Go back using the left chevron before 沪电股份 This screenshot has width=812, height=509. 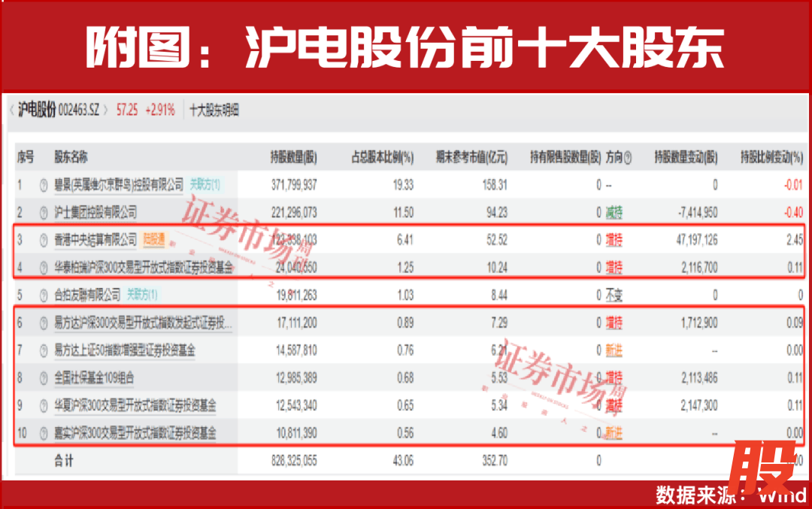point(11,110)
